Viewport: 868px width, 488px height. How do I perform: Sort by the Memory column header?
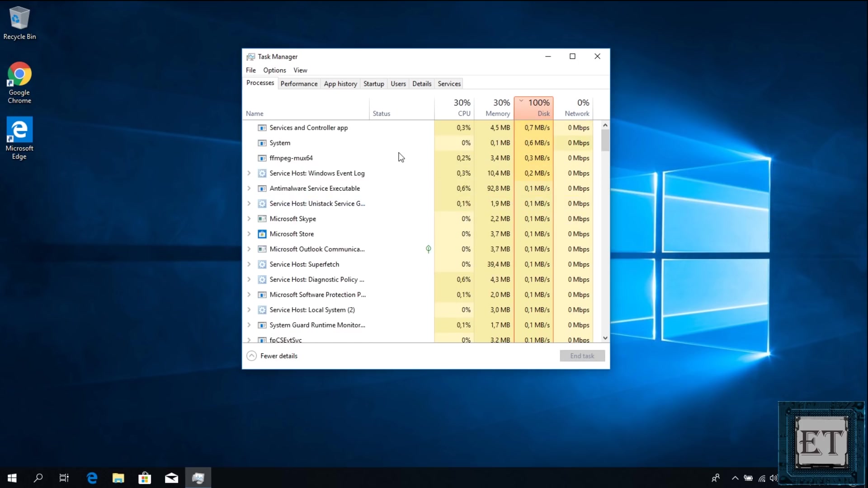pos(494,108)
